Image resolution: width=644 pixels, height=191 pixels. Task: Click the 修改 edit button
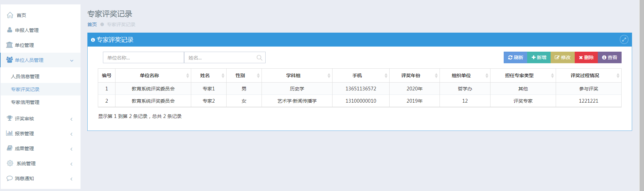click(562, 57)
